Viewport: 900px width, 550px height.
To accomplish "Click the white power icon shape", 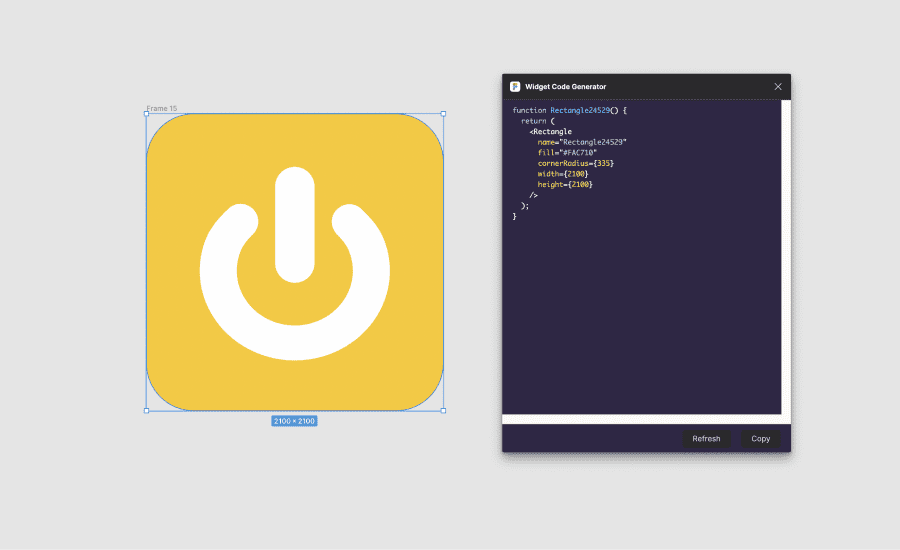I will coord(294,264).
